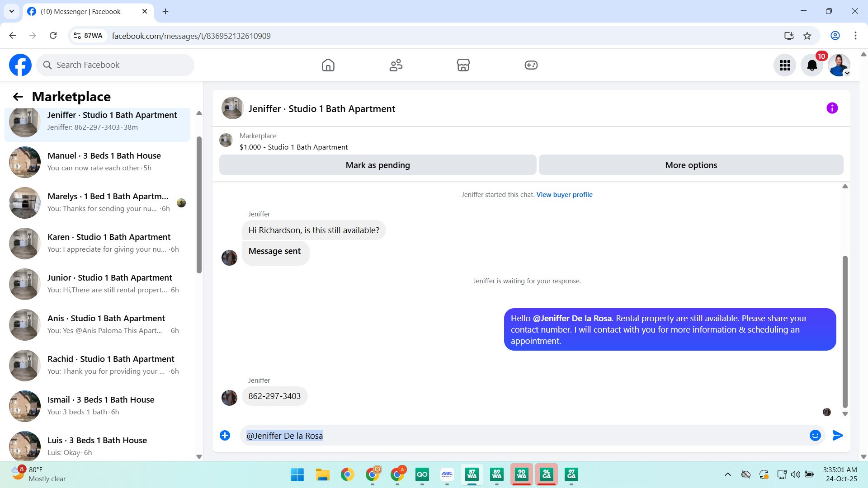Screen dimensions: 868x488
Task: Open ABC Friday app in taskbar
Action: pyautogui.click(x=447, y=474)
